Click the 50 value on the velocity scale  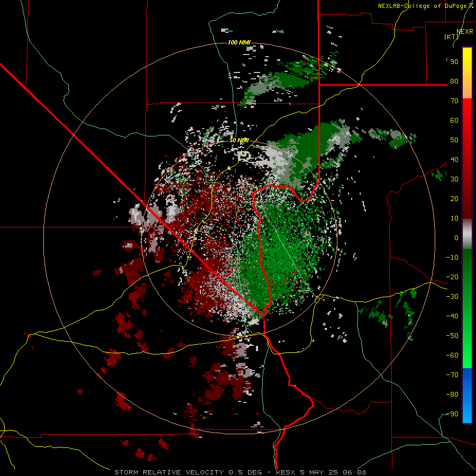(x=454, y=140)
